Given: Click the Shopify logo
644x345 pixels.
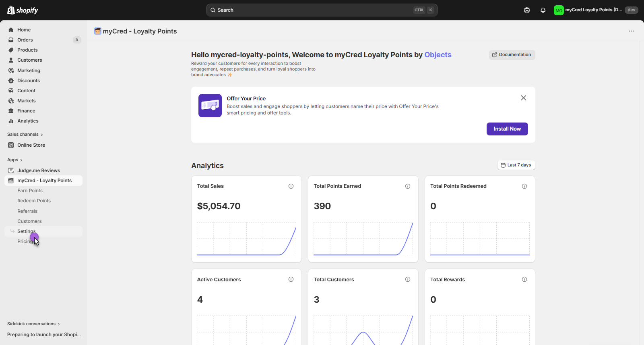Looking at the screenshot, I should pos(23,10).
